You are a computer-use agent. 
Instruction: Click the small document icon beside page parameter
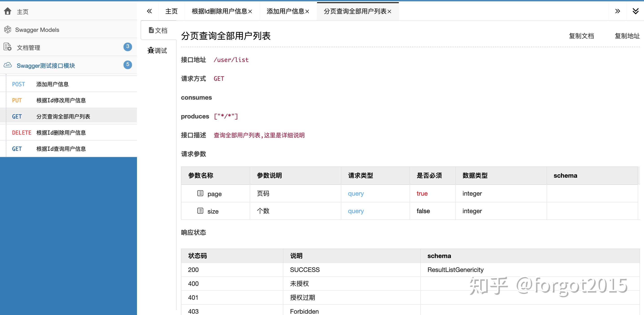pyautogui.click(x=200, y=193)
